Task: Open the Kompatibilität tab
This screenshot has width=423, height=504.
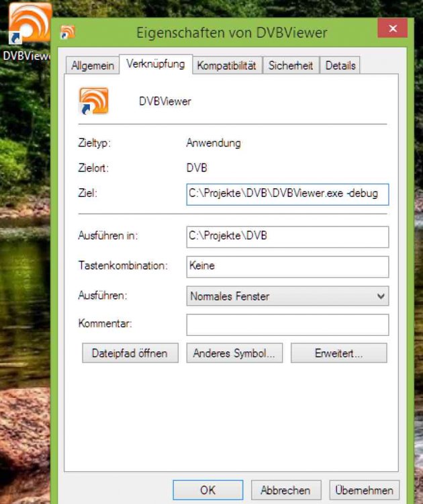Action: click(x=227, y=65)
